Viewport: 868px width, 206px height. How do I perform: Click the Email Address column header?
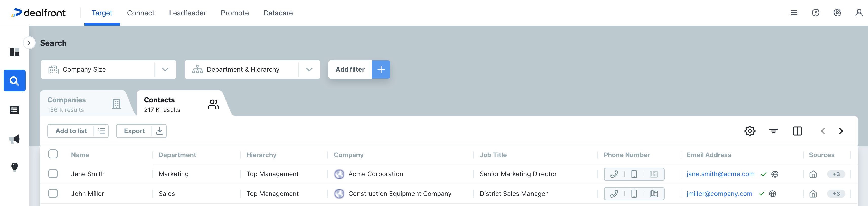pos(709,155)
